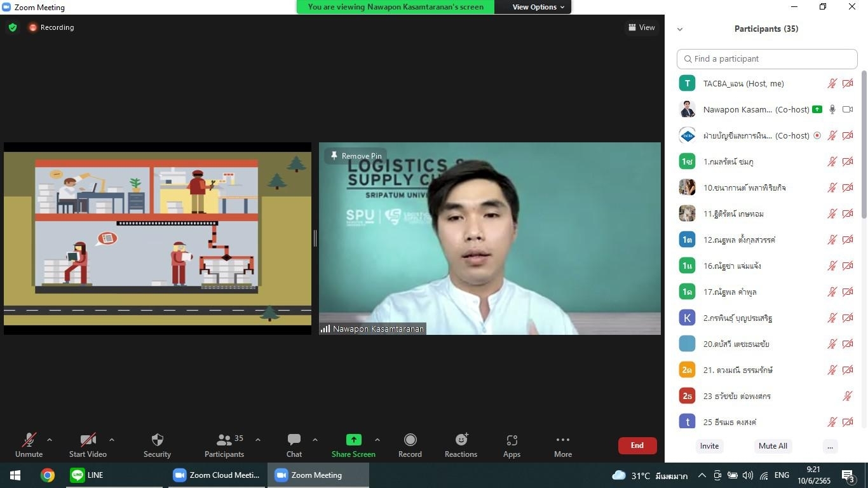Open the Apps icon in toolbar

tap(512, 440)
